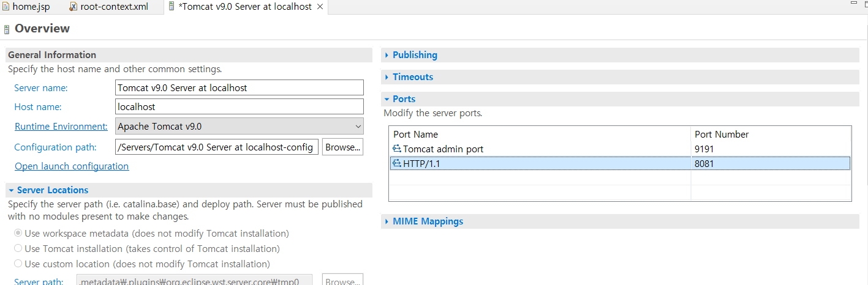868x285 pixels.
Task: Click the 8081 port number cell
Action: pos(771,163)
